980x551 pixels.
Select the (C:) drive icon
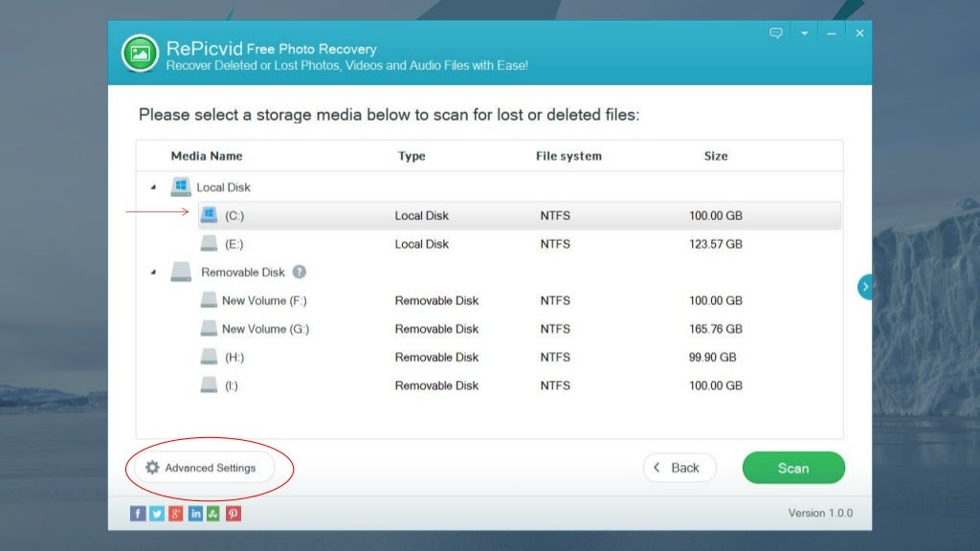point(209,215)
